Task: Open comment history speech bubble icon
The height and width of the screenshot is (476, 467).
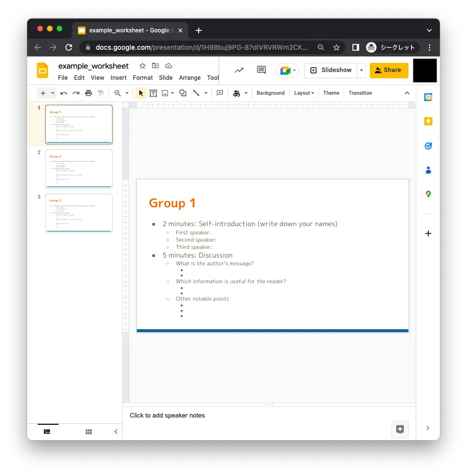Action: 262,70
